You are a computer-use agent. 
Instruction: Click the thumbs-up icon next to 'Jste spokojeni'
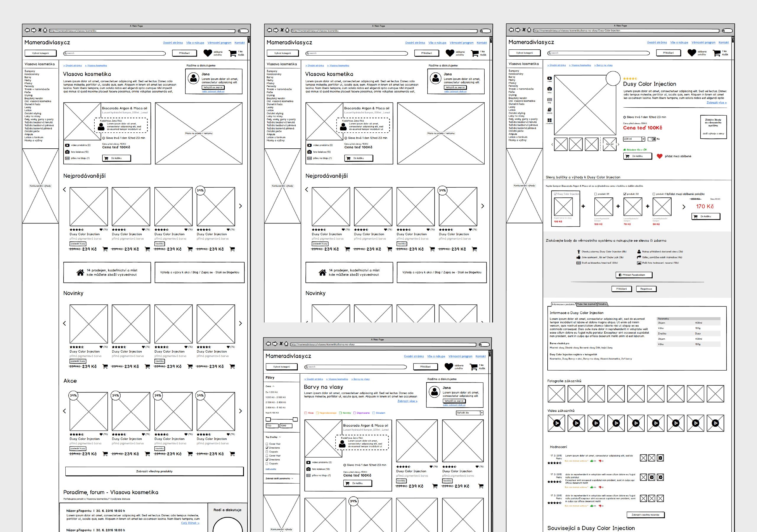pyautogui.click(x=578, y=257)
